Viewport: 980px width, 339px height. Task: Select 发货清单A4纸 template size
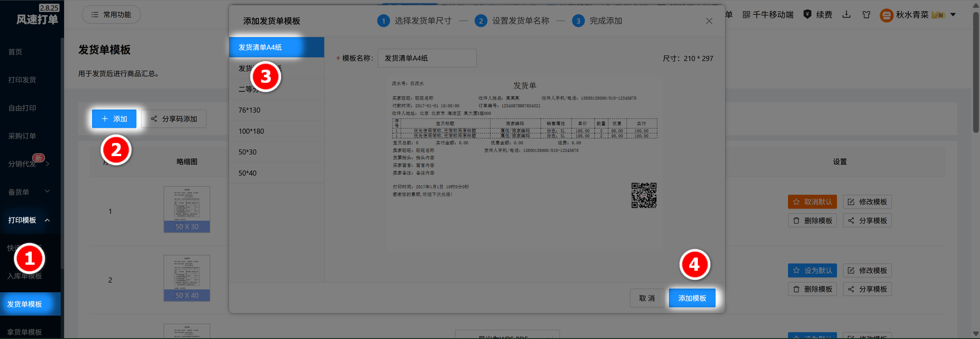coord(277,47)
